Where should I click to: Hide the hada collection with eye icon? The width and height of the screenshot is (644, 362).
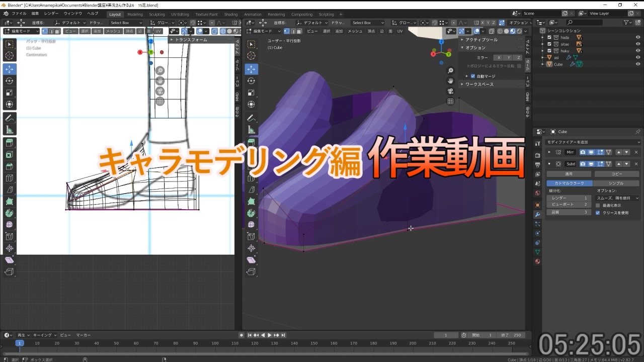pos(638,37)
